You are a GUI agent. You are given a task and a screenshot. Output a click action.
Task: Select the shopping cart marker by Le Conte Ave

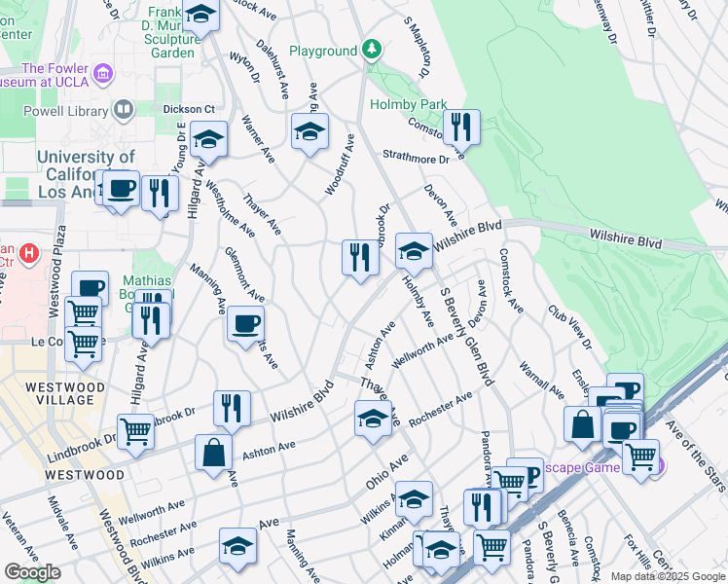click(x=83, y=346)
